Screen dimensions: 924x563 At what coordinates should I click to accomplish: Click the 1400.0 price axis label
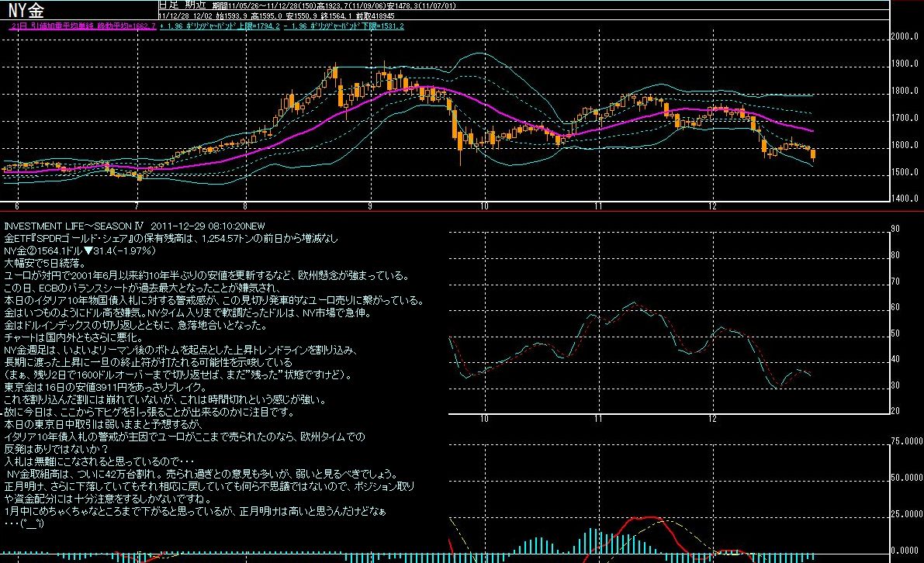pyautogui.click(x=905, y=199)
